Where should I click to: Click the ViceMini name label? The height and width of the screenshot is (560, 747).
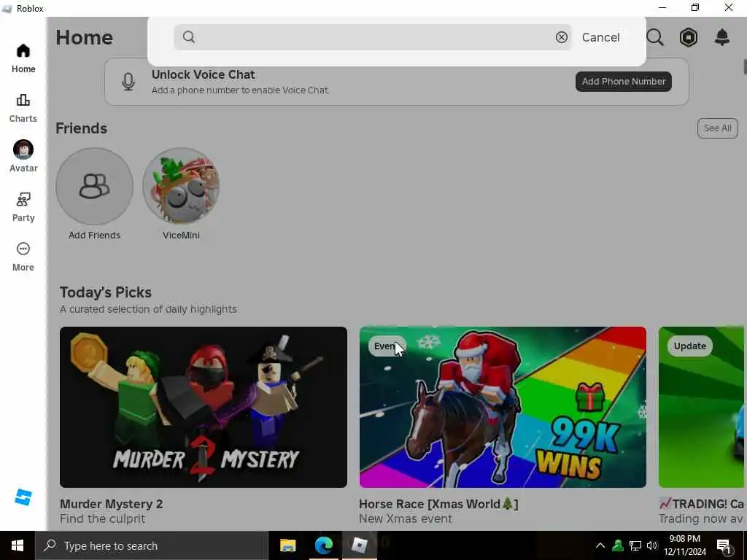pyautogui.click(x=181, y=236)
